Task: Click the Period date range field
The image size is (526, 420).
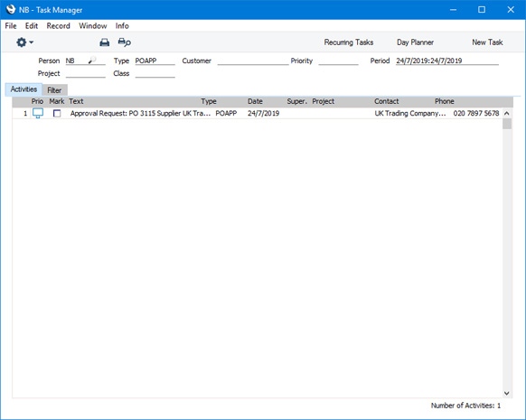Action: [x=447, y=61]
